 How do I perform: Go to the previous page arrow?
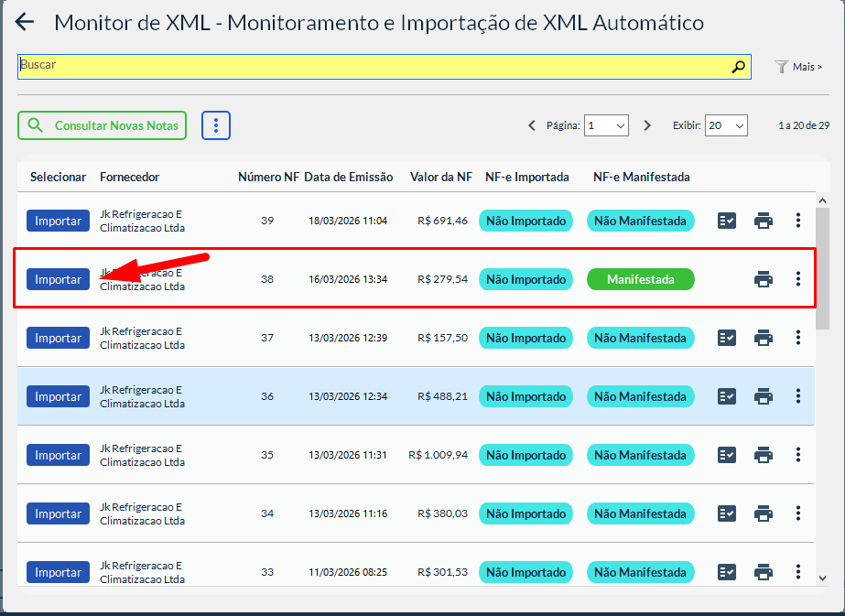(532, 125)
